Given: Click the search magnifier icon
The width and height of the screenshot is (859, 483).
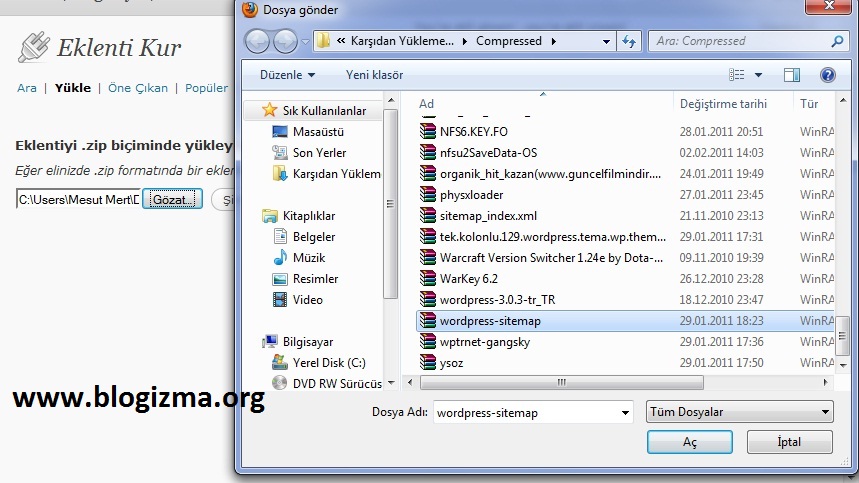Looking at the screenshot, I should pyautogui.click(x=837, y=41).
